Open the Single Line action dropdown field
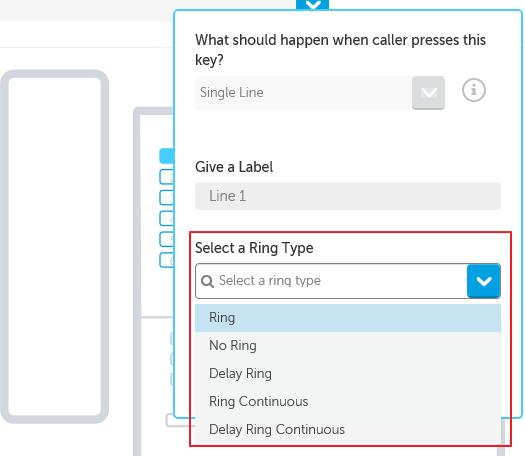Image resolution: width=525 pixels, height=456 pixels. 320,93
